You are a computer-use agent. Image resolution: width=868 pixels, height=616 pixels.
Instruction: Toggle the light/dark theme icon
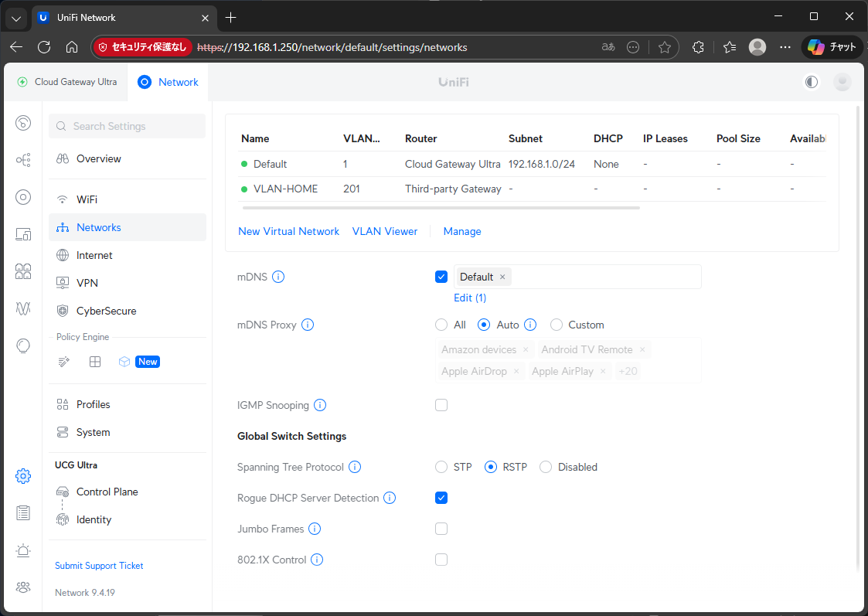(811, 82)
